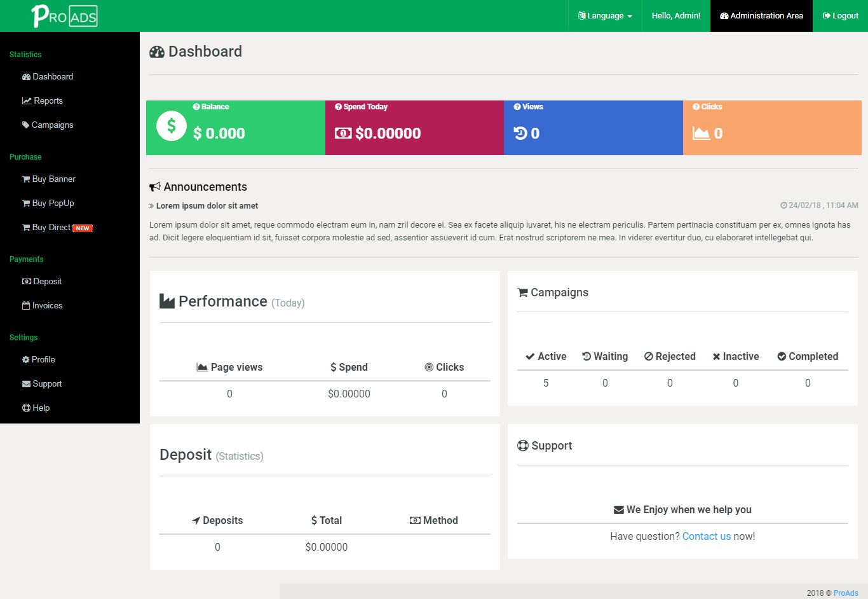
Task: Click the history icon on the Views card
Action: pos(520,133)
